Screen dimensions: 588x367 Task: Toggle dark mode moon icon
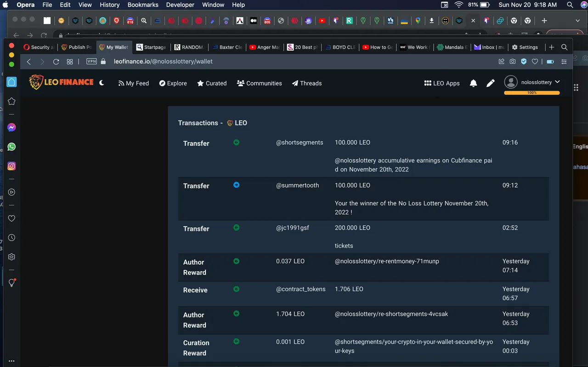102,83
